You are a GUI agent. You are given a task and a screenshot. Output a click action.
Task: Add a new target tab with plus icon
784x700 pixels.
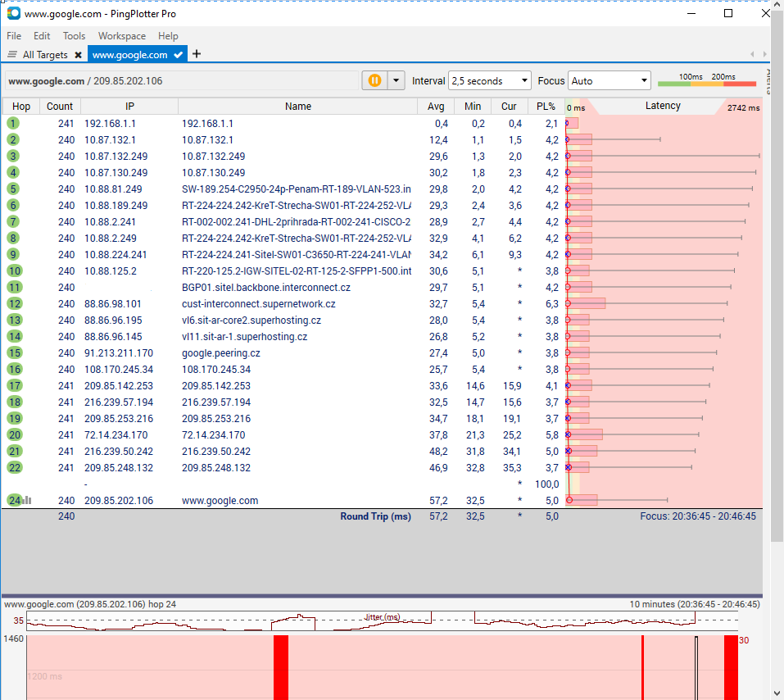point(197,55)
